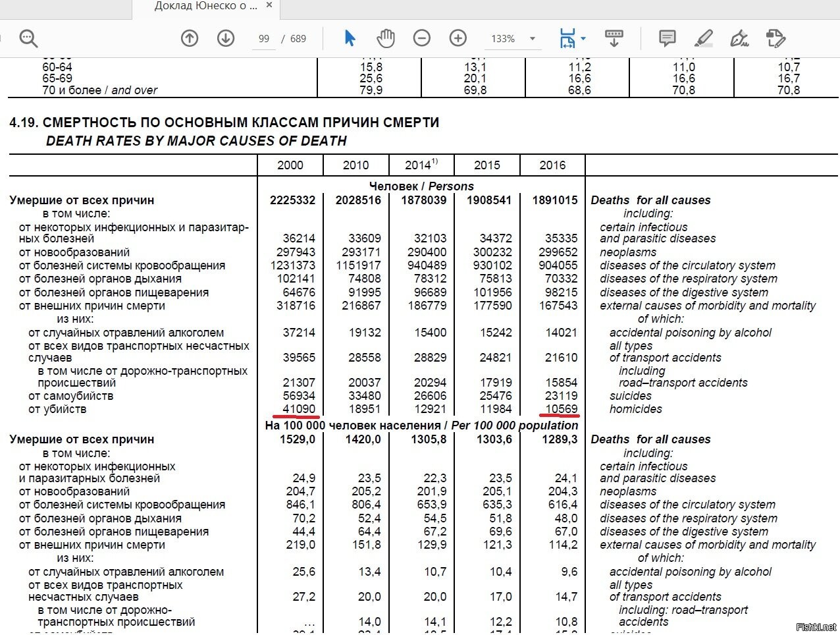
Task: Click the age group row '65-69'
Action: tap(57, 78)
